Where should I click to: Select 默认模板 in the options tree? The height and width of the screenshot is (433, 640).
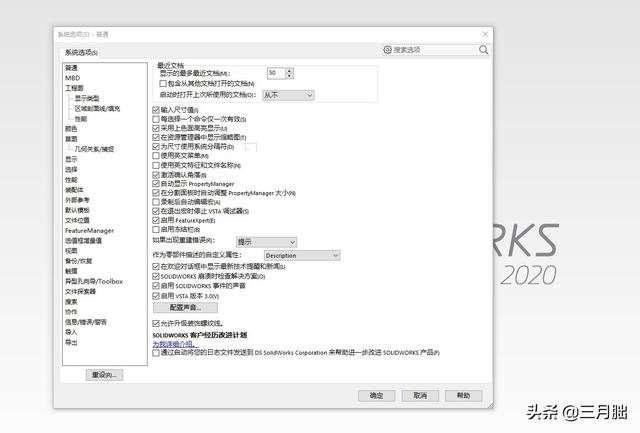coord(77,210)
